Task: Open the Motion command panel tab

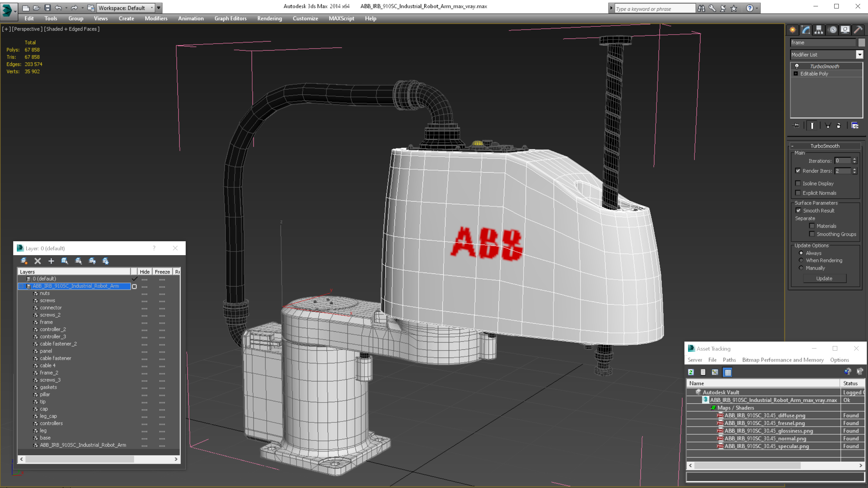Action: click(x=833, y=30)
